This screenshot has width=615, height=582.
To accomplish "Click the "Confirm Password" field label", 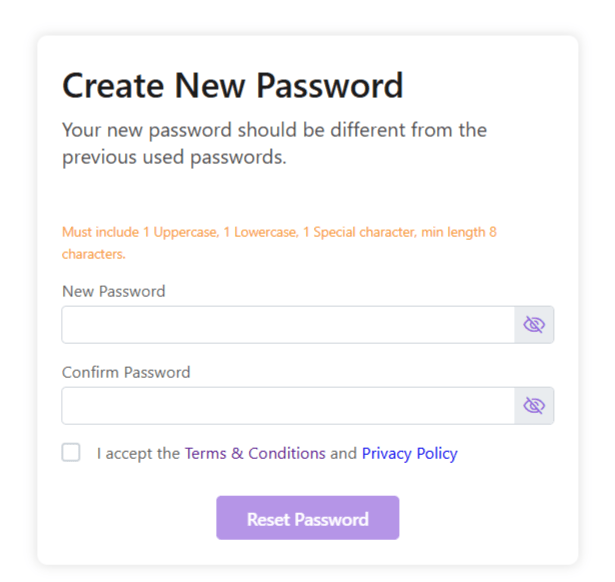I will click(x=126, y=372).
